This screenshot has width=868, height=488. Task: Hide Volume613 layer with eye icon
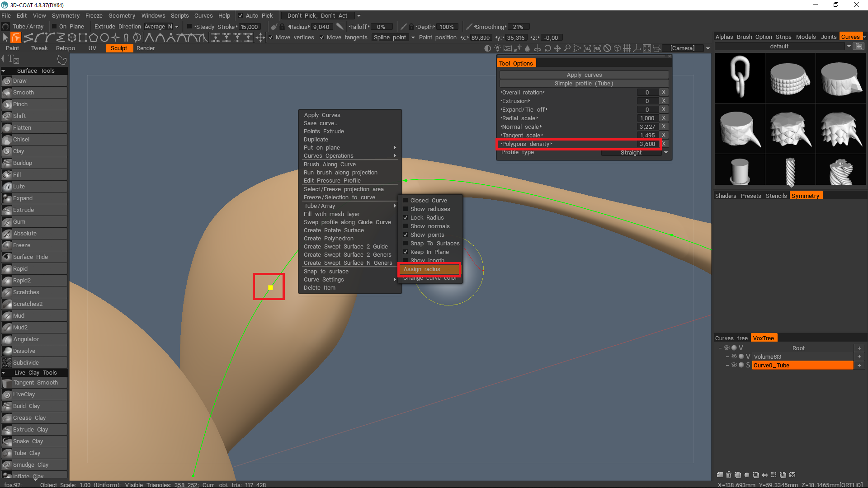coord(734,357)
